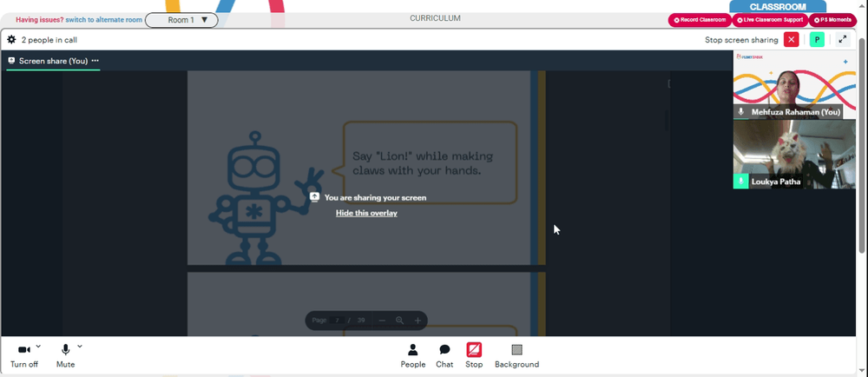Click the green P participant avatar
The height and width of the screenshot is (377, 868).
[817, 40]
